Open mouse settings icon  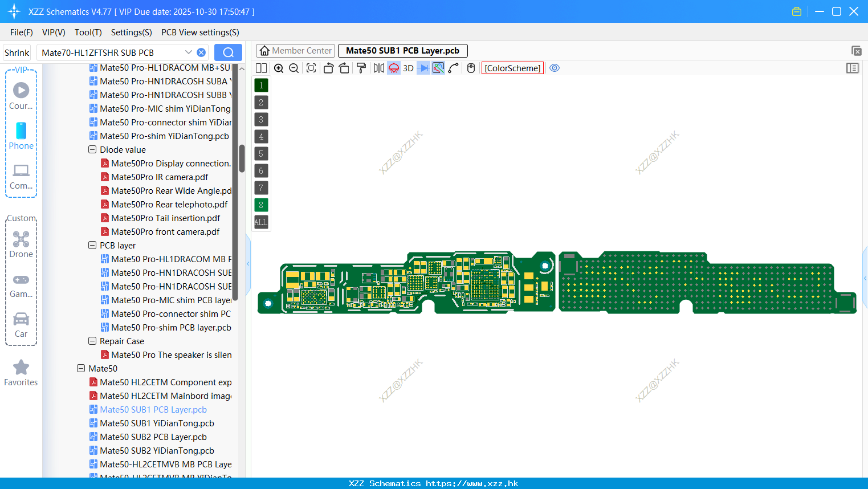tap(471, 68)
